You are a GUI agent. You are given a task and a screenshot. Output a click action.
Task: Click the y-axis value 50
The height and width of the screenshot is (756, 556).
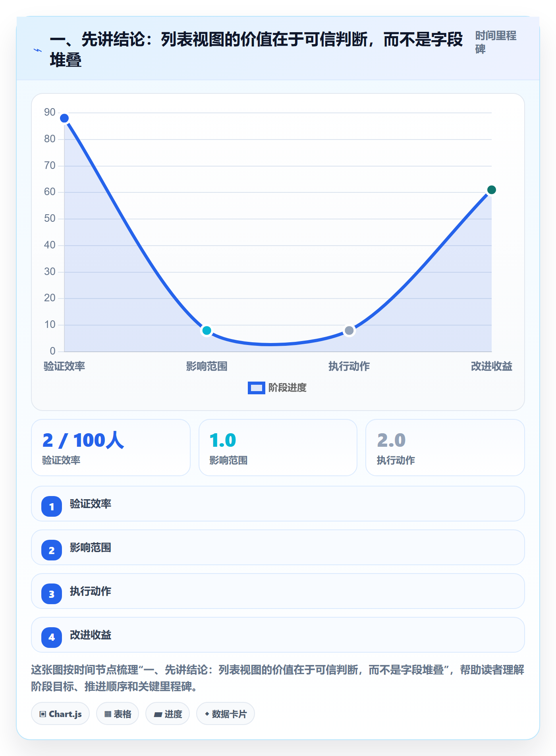(x=50, y=219)
